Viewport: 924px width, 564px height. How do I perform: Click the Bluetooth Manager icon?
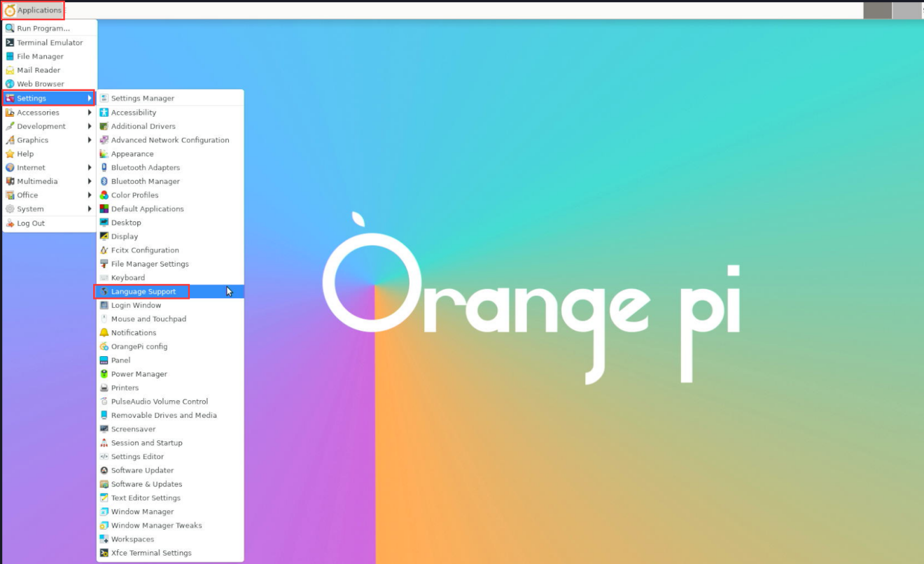(x=104, y=181)
